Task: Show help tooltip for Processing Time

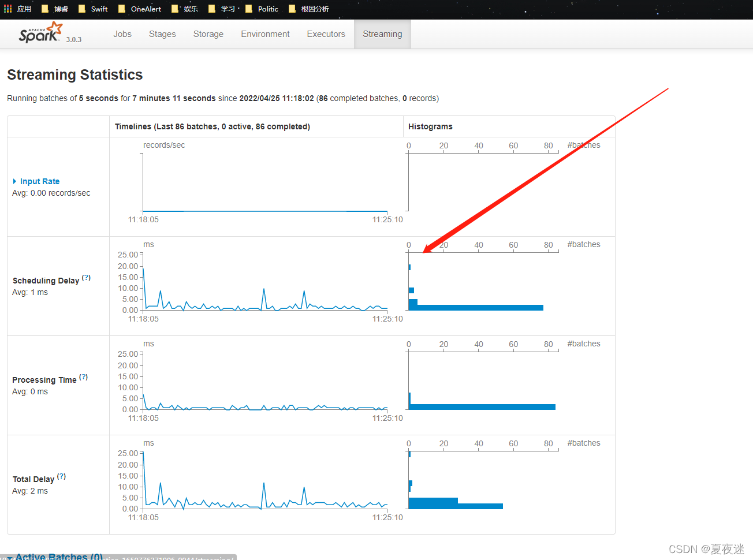Action: [83, 377]
